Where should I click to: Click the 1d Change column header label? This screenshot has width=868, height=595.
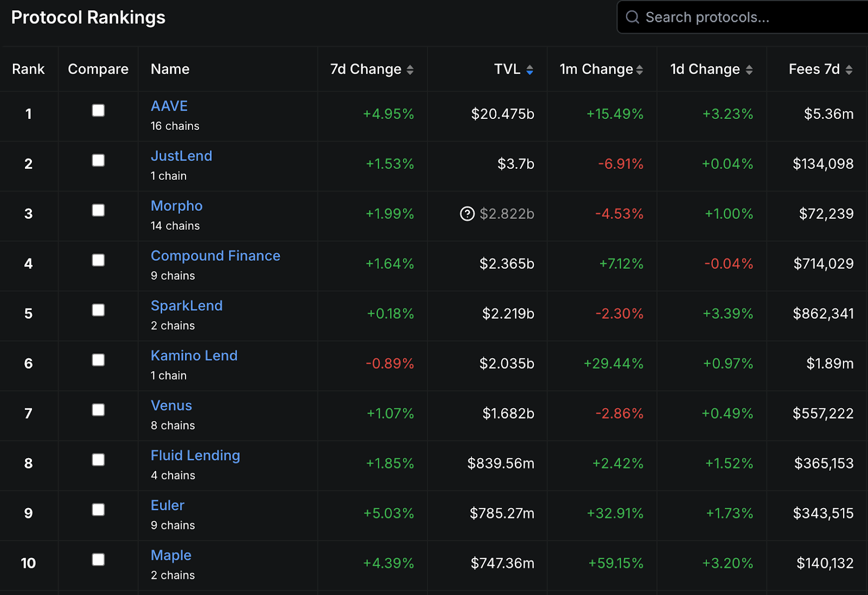[x=705, y=69]
